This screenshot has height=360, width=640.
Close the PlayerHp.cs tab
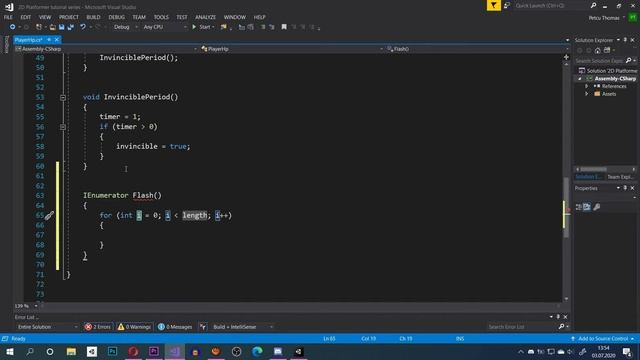pyautogui.click(x=57, y=40)
